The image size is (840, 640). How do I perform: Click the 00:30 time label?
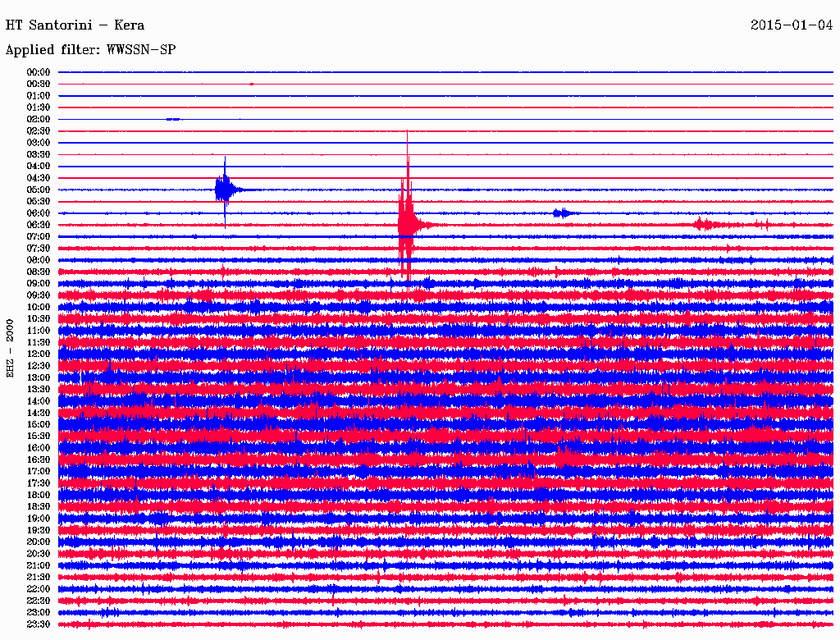tap(39, 85)
